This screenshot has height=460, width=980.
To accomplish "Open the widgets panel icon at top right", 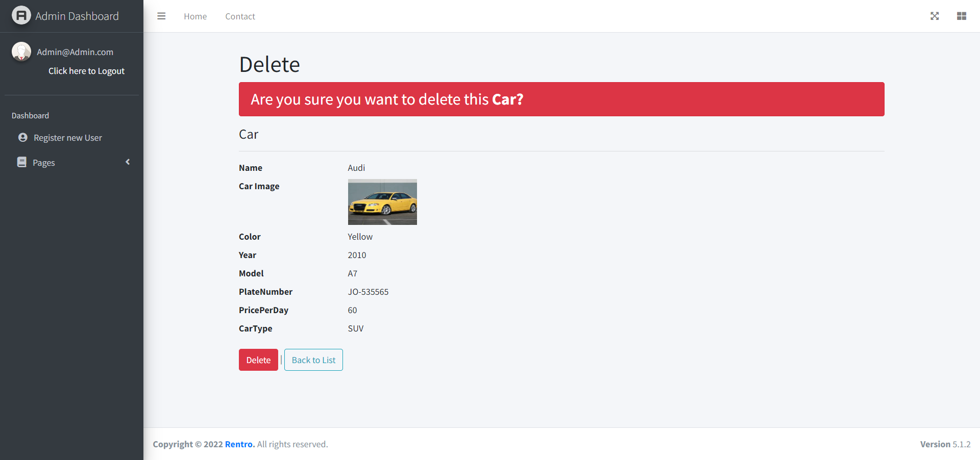I will click(961, 16).
